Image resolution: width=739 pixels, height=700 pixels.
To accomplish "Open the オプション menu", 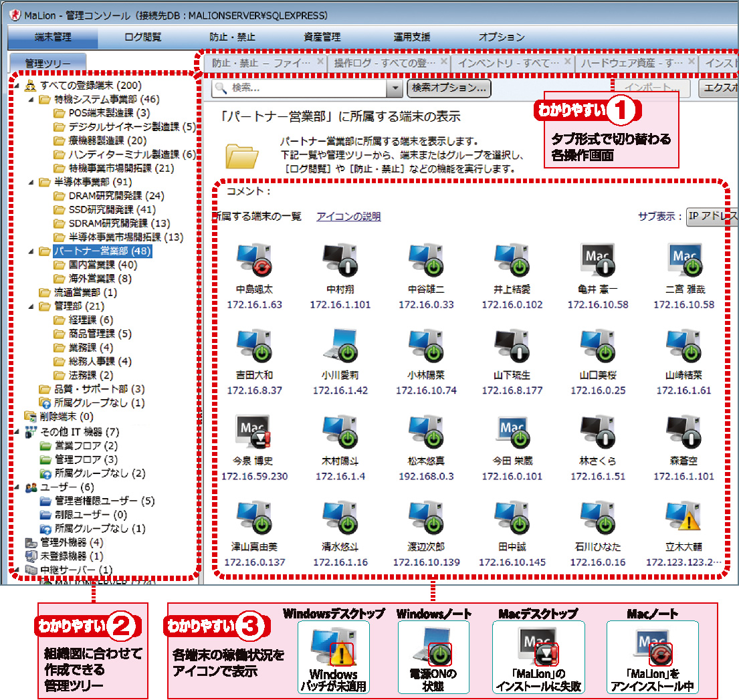I will [x=502, y=37].
